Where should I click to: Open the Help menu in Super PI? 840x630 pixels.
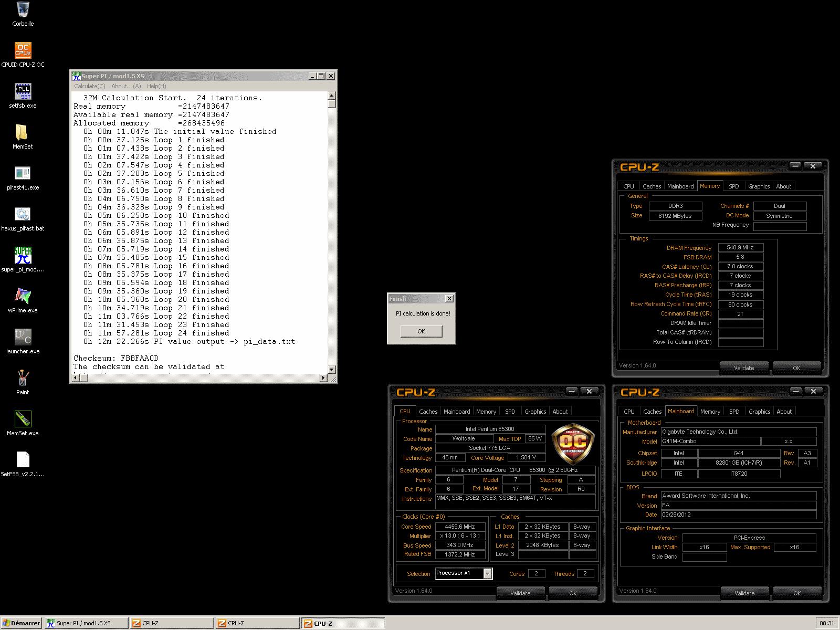[x=156, y=86]
